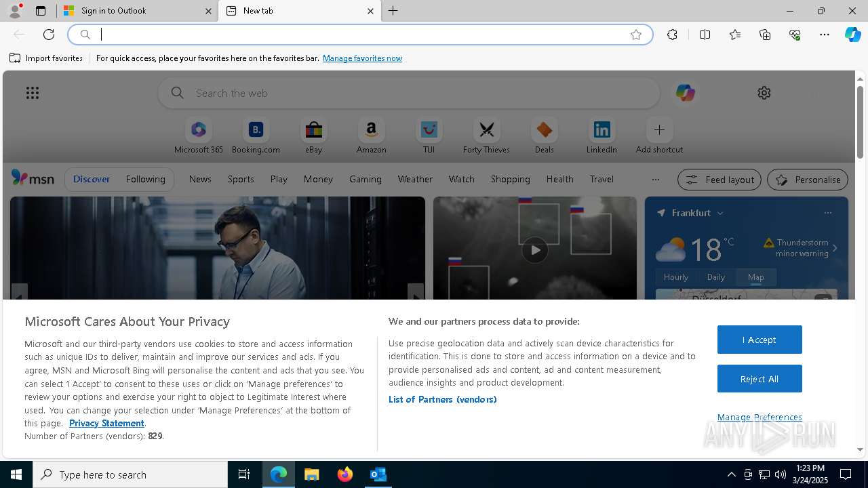Open page settings gear icon
This screenshot has width=868, height=488.
[x=764, y=93]
